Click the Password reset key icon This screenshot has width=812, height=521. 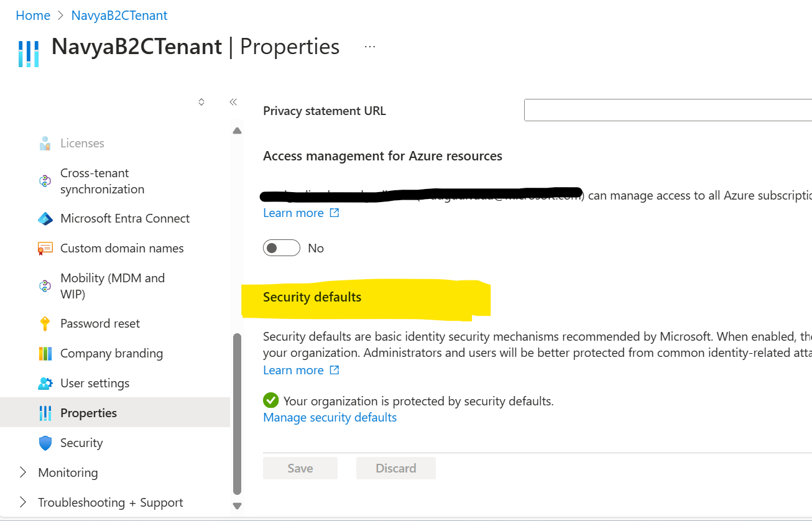[x=45, y=324]
